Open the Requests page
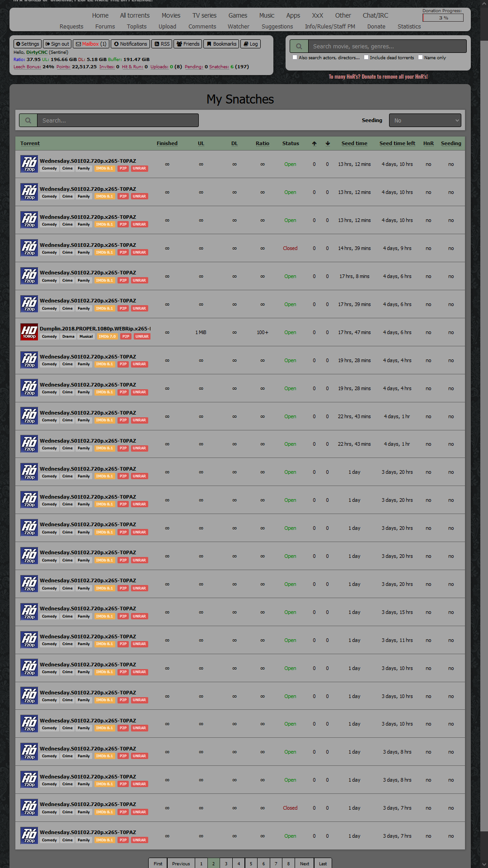 pos(71,27)
